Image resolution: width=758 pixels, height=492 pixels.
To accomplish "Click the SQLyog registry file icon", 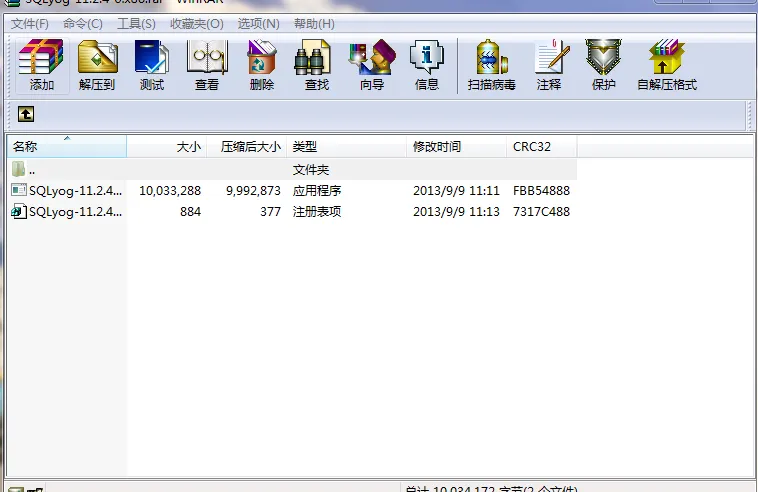I will 18,212.
